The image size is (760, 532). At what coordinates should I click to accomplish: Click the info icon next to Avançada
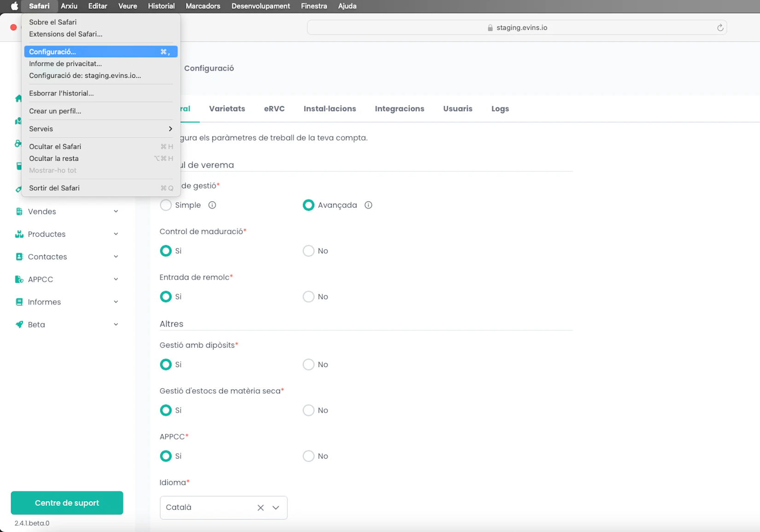click(x=368, y=205)
